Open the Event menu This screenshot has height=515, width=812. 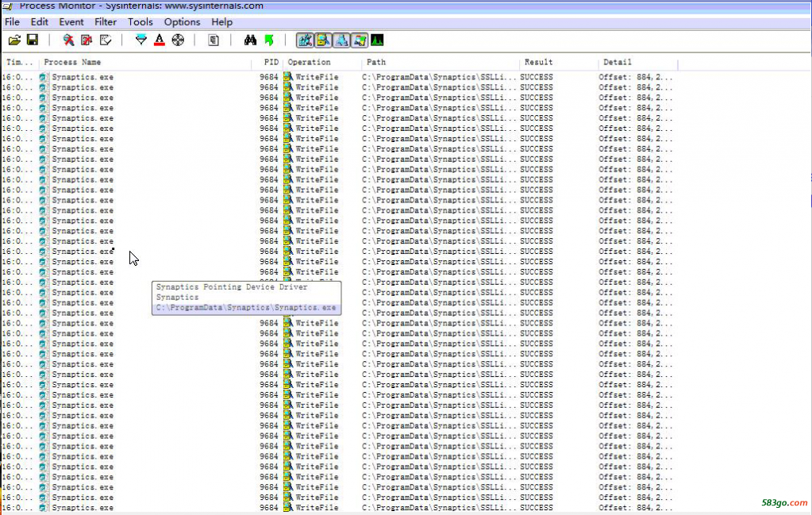71,21
